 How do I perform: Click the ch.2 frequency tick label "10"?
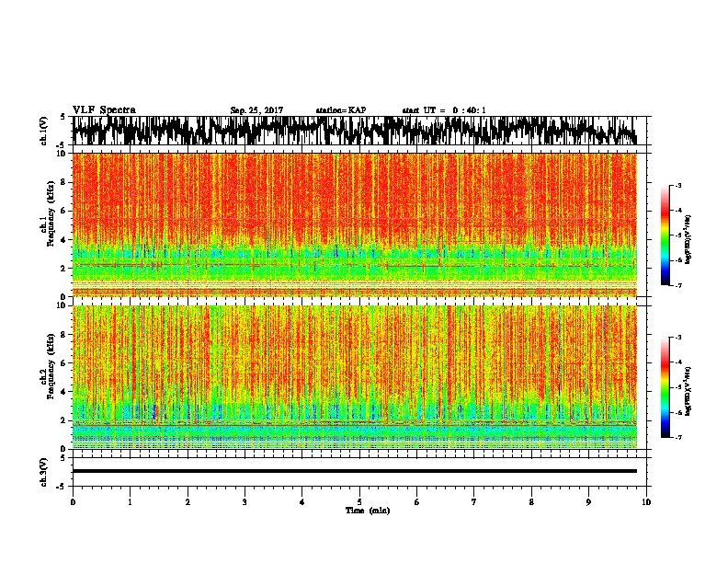click(63, 305)
